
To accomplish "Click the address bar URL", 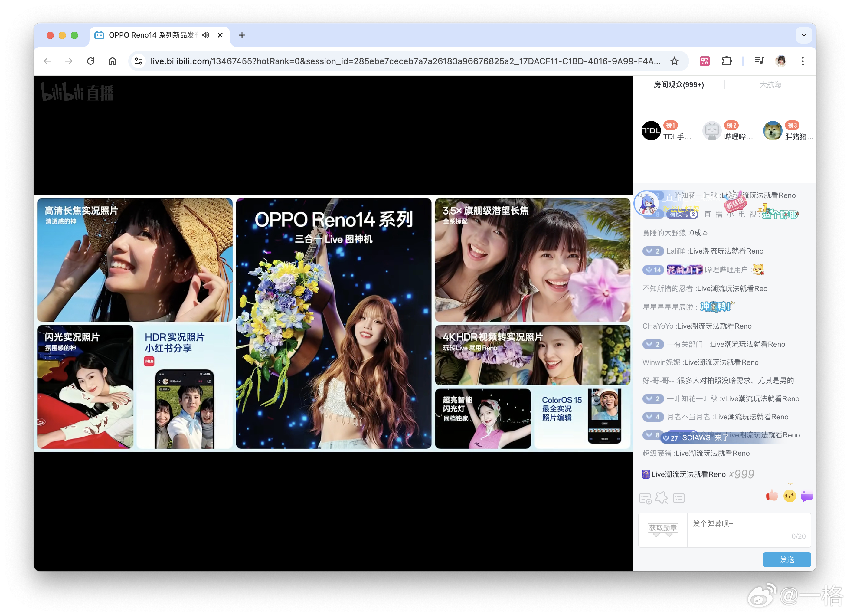I will 405,61.
